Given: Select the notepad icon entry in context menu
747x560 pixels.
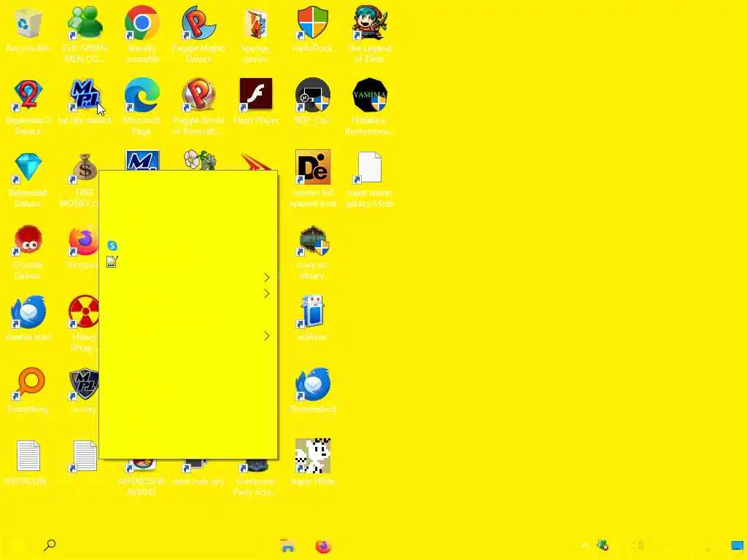Looking at the screenshot, I should tap(187, 262).
